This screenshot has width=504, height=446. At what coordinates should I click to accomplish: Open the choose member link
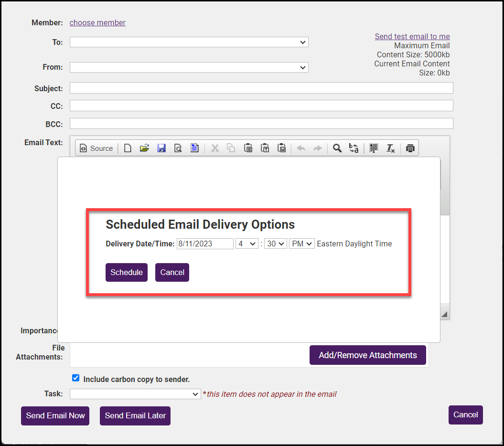click(x=97, y=22)
